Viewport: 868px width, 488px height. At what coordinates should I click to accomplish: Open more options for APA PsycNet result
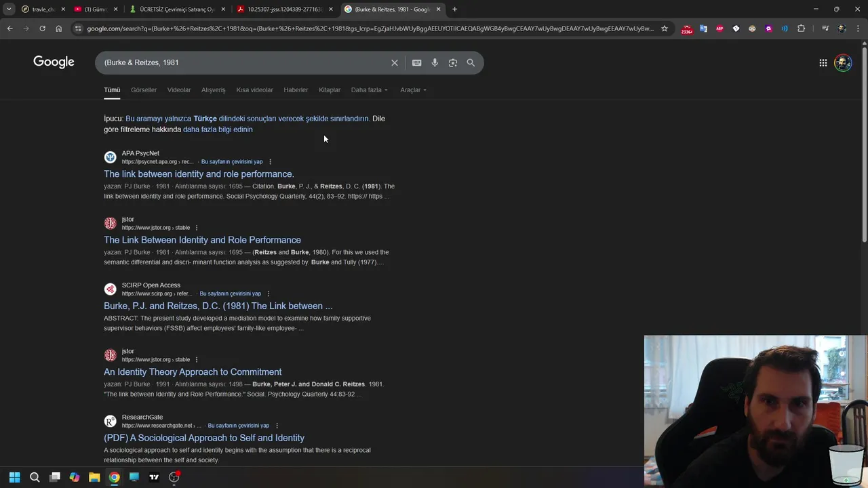(270, 162)
